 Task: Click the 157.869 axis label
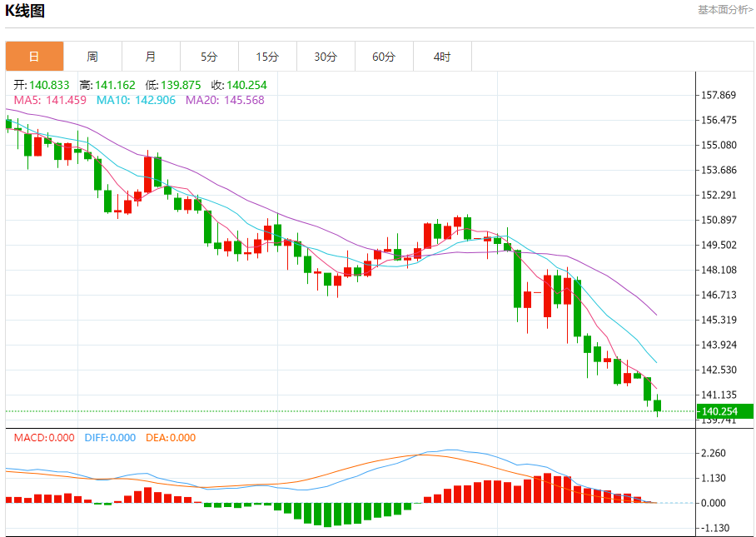tap(719, 95)
